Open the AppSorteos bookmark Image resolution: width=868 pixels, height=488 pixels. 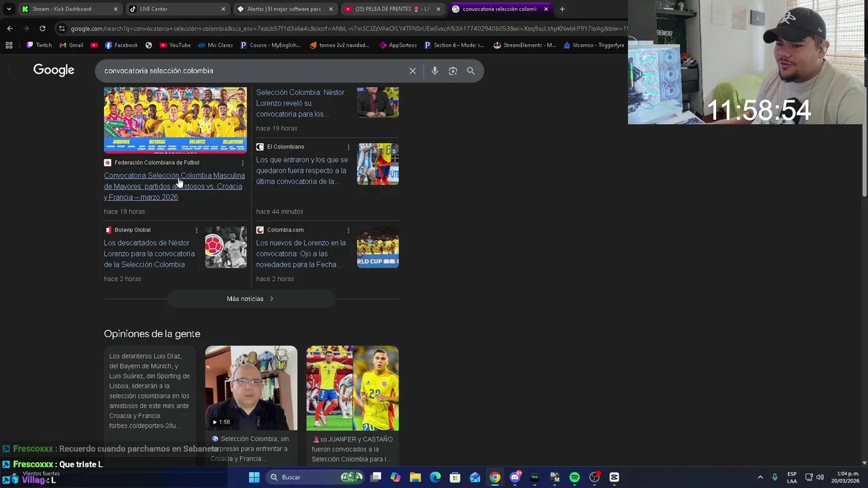[397, 45]
